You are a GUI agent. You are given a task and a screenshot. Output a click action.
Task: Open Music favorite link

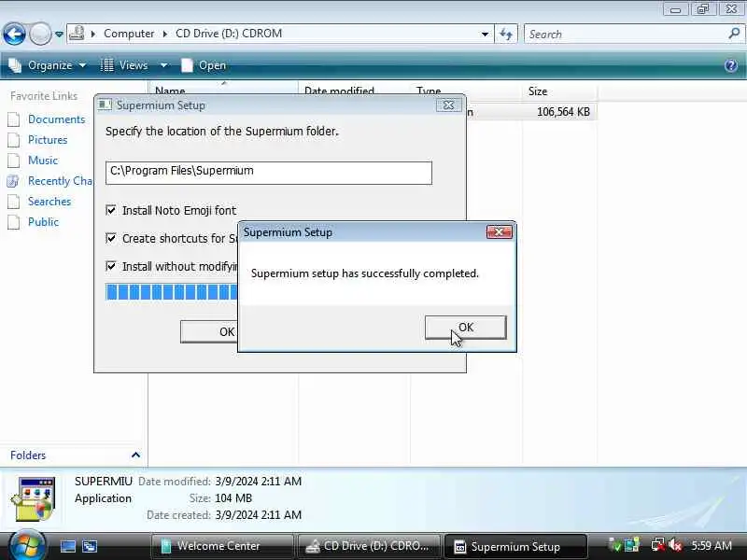click(43, 160)
